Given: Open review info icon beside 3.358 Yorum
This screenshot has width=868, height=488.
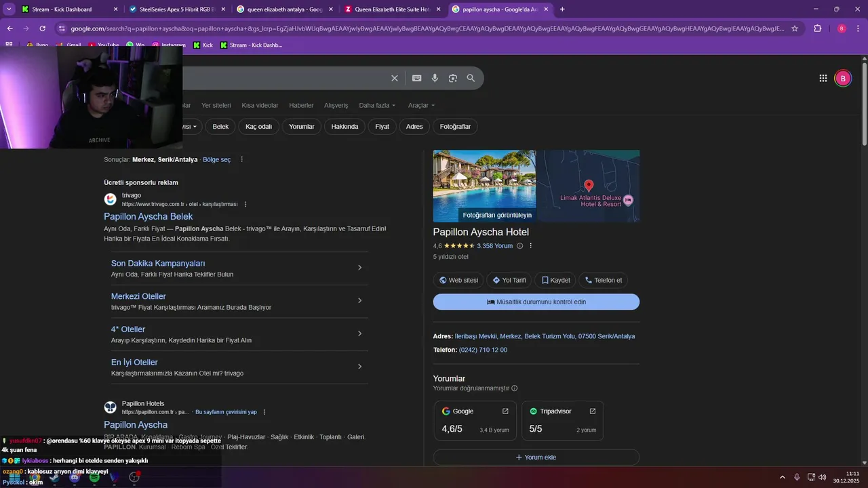Looking at the screenshot, I should pyautogui.click(x=520, y=246).
